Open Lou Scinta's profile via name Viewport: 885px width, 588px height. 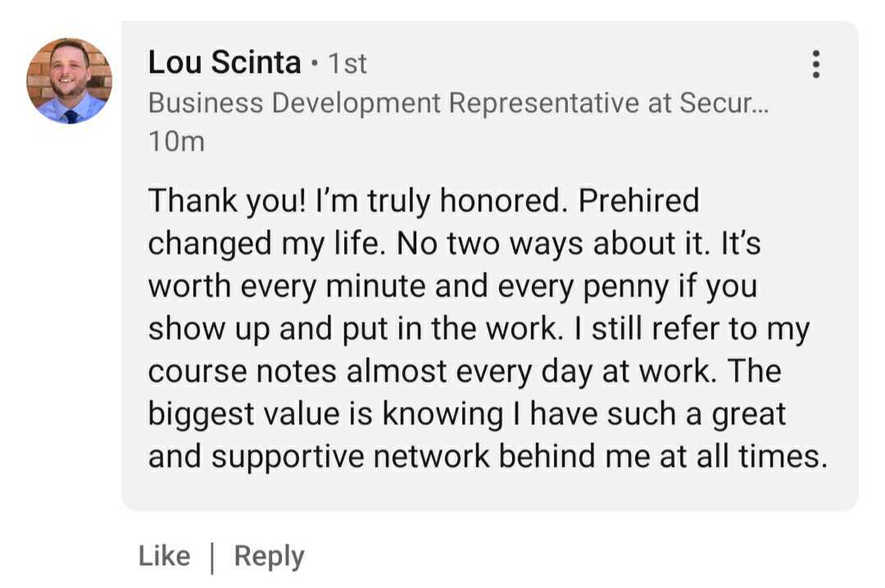click(225, 62)
